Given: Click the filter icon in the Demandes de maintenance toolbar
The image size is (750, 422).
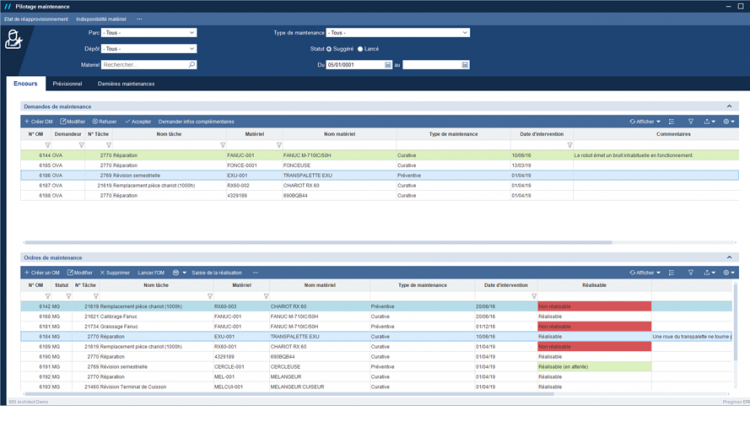Looking at the screenshot, I should pyautogui.click(x=690, y=121).
